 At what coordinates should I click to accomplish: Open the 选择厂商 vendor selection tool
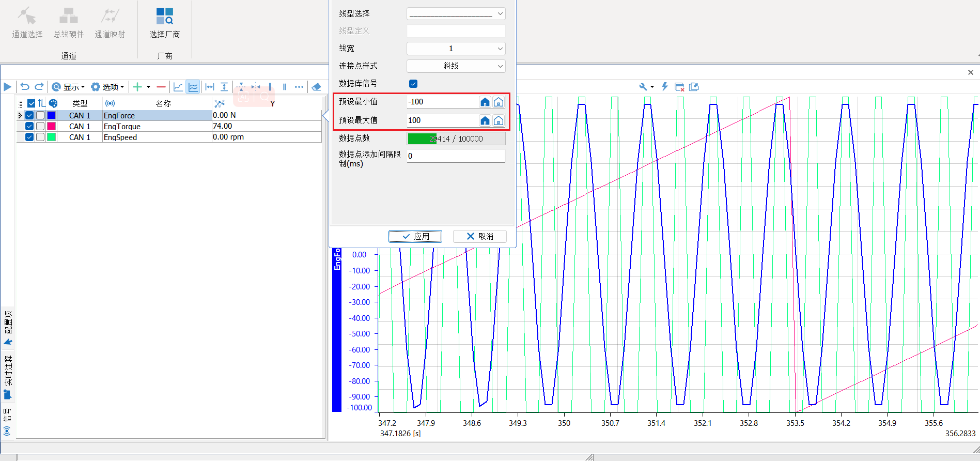pyautogui.click(x=165, y=23)
